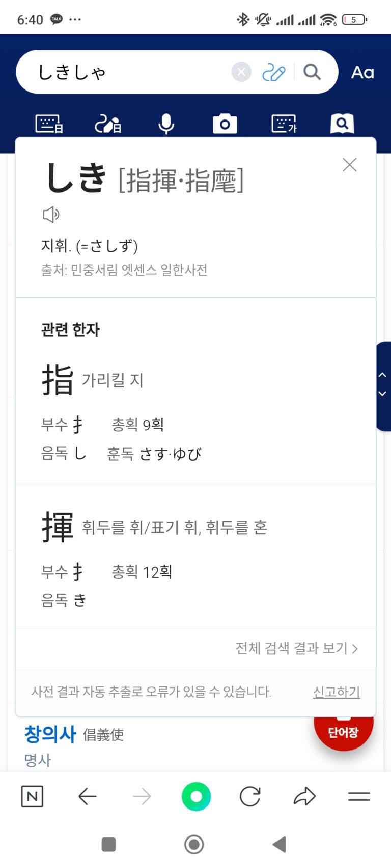This screenshot has height=868, width=391.
Task: Expand full results via 전체 검색 결과 보기
Action: (x=296, y=648)
